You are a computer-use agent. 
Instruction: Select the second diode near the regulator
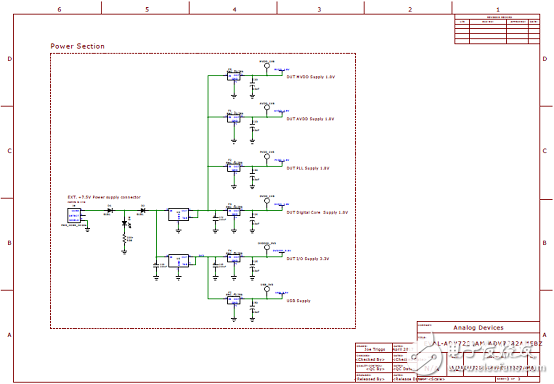click(142, 210)
